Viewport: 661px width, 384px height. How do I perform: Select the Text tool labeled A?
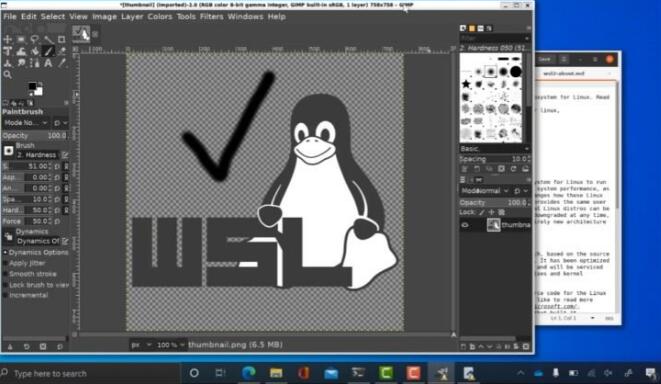(x=48, y=63)
